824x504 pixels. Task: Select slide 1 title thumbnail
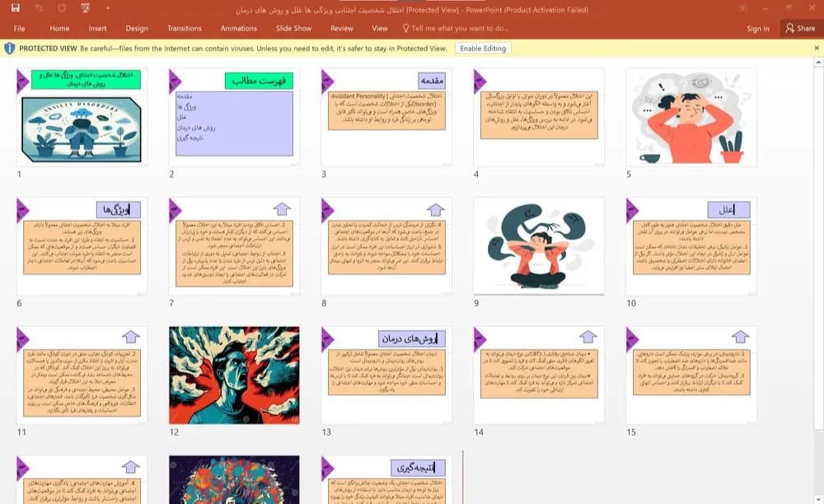pos(82,117)
